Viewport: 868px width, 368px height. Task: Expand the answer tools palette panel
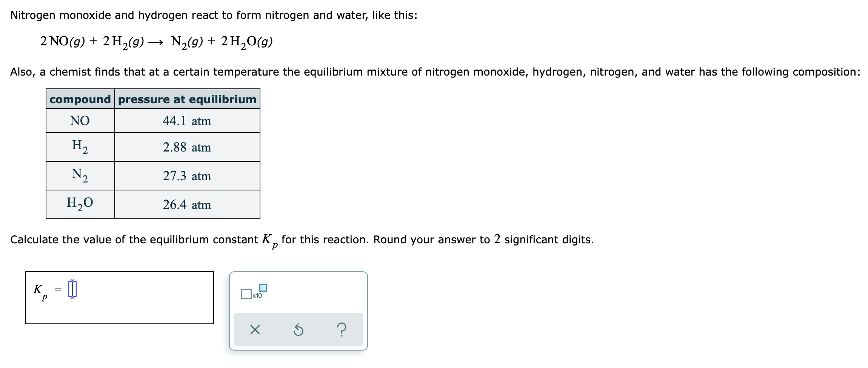(298, 310)
